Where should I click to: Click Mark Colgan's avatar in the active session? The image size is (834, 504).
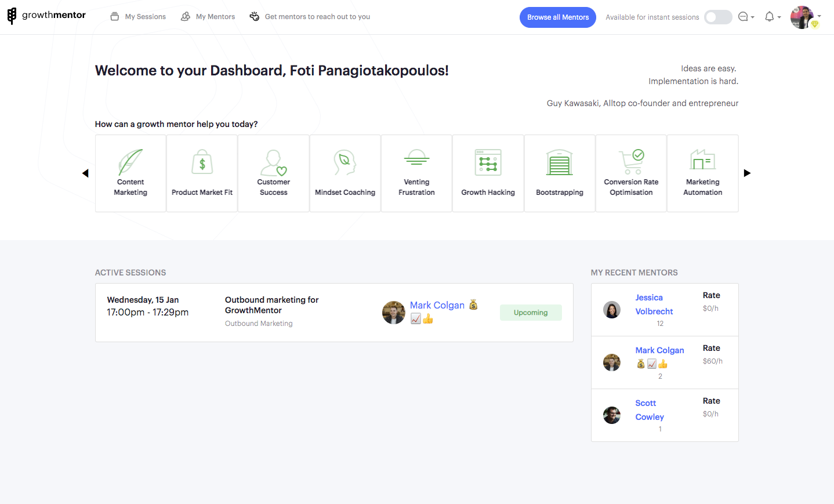[394, 313]
